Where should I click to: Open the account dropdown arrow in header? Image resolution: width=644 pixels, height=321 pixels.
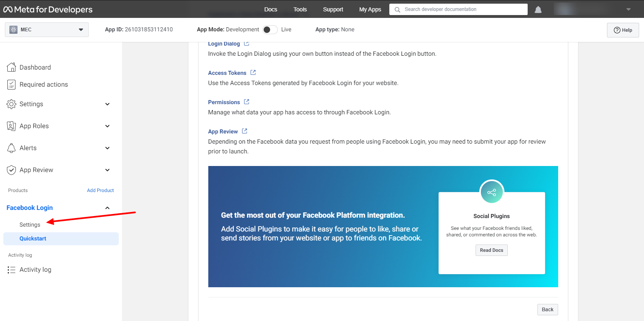coord(629,9)
